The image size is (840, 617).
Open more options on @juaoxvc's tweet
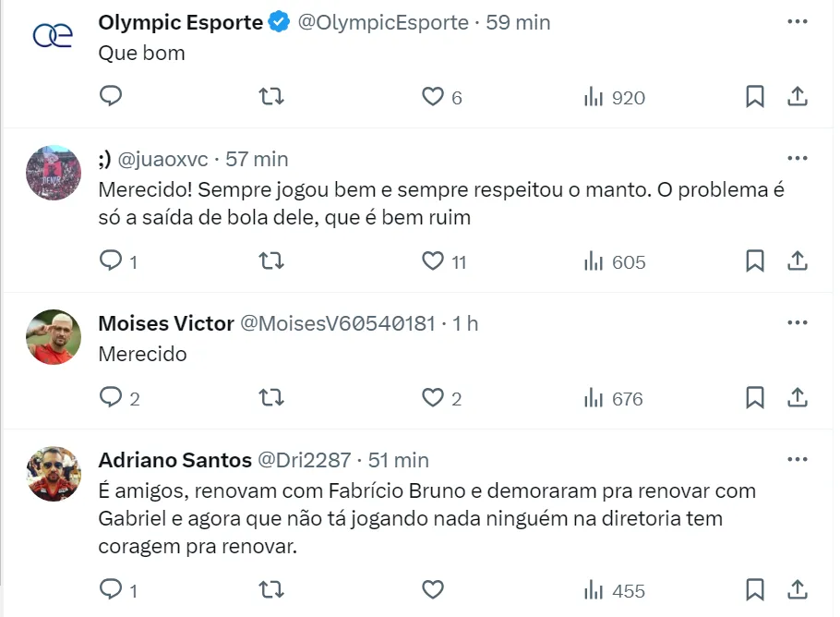point(798,157)
